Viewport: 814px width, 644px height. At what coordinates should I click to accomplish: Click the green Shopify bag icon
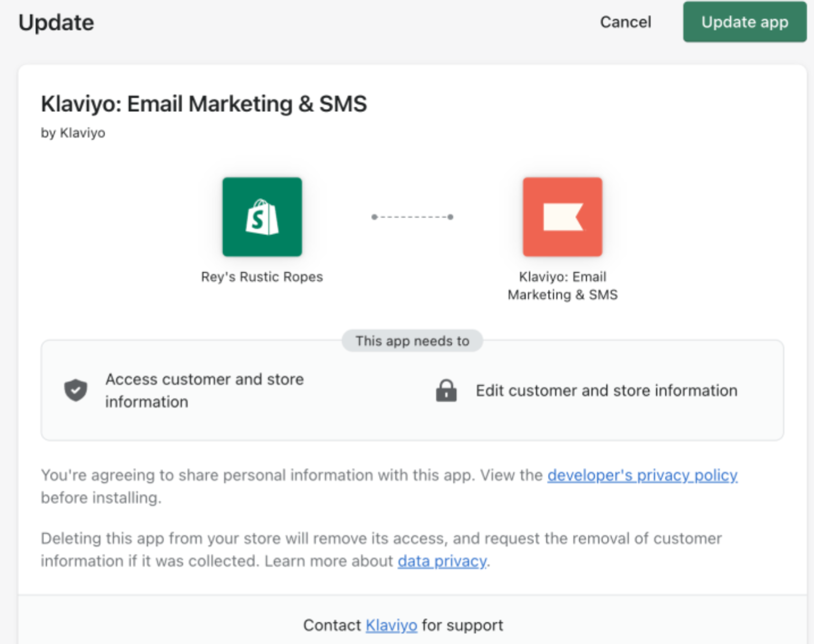262,217
